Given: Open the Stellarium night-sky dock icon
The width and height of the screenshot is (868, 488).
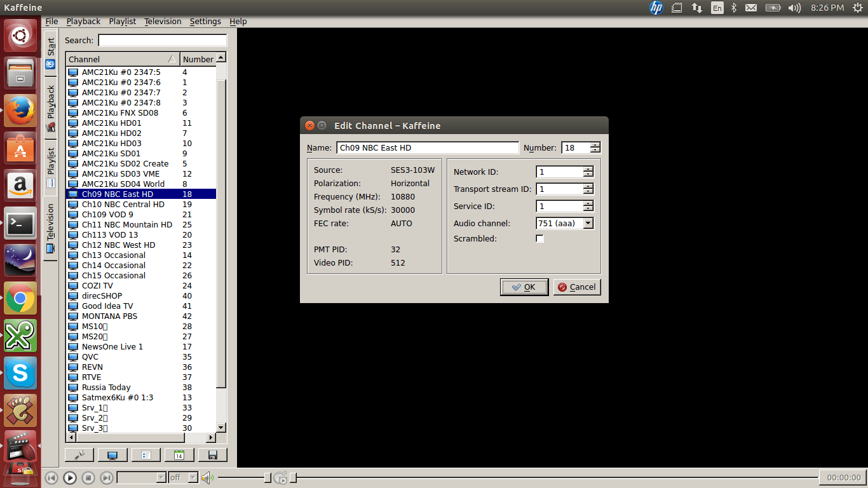Looking at the screenshot, I should 20,261.
